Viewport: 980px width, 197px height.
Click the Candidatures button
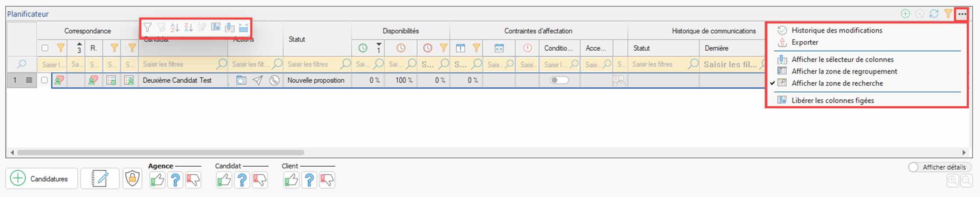(x=42, y=179)
